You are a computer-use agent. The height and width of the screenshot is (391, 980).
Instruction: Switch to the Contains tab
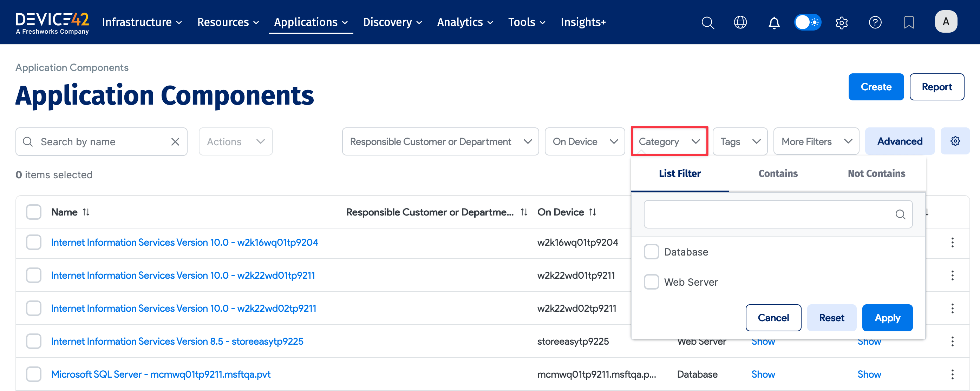coord(778,173)
